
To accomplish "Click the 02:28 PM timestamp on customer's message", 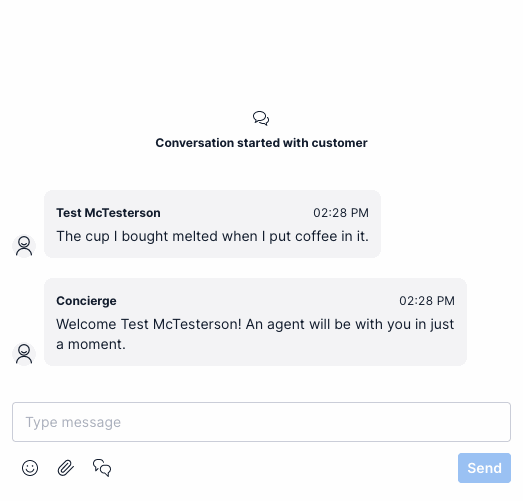I will click(341, 213).
